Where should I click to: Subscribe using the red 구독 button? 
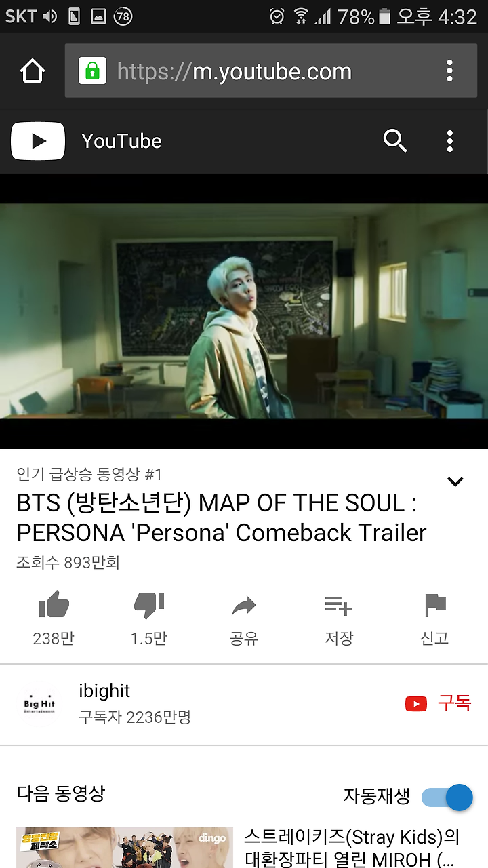click(438, 703)
